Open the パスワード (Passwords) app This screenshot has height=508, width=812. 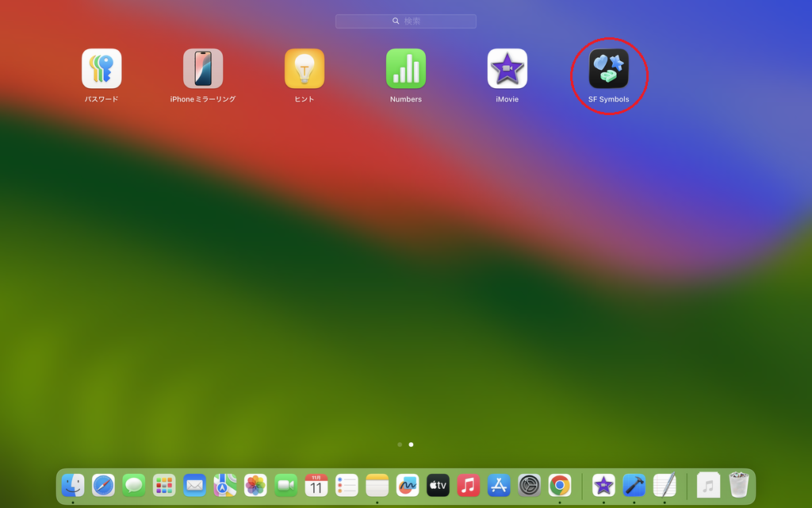101,69
